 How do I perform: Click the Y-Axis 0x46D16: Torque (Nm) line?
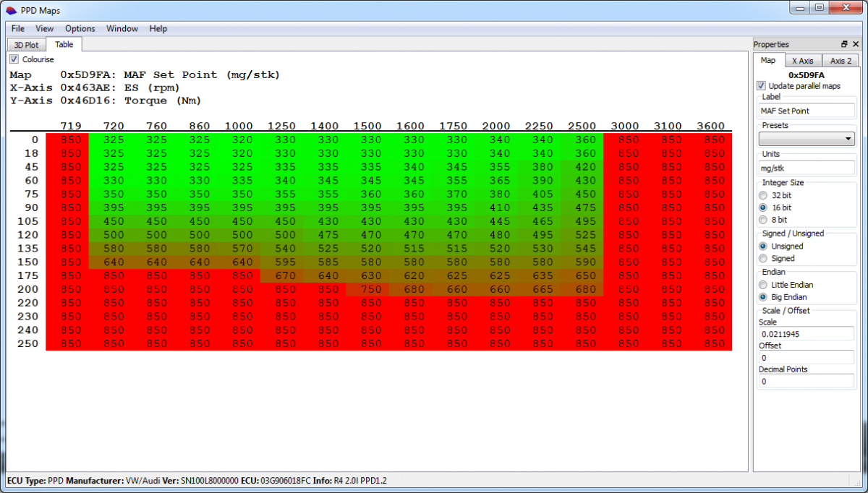pyautogui.click(x=106, y=100)
